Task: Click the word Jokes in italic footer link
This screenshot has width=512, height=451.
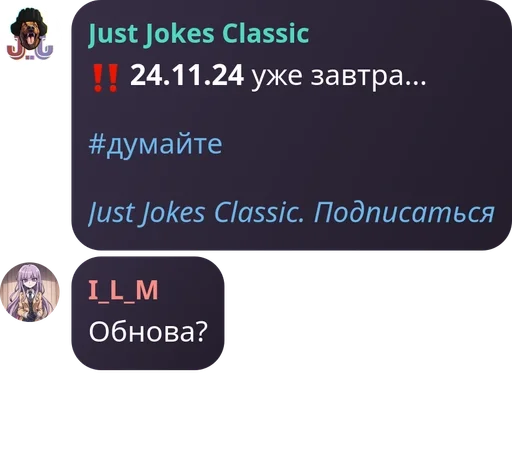Action: [173, 213]
